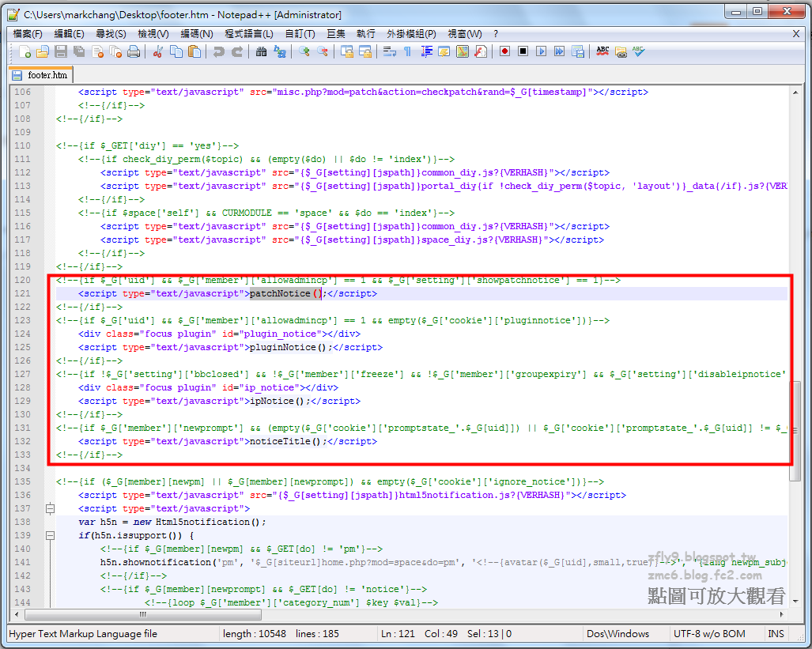This screenshot has width=812, height=649.
Task: Toggle synchronize horizontal scrolling icon
Action: pos(365,51)
